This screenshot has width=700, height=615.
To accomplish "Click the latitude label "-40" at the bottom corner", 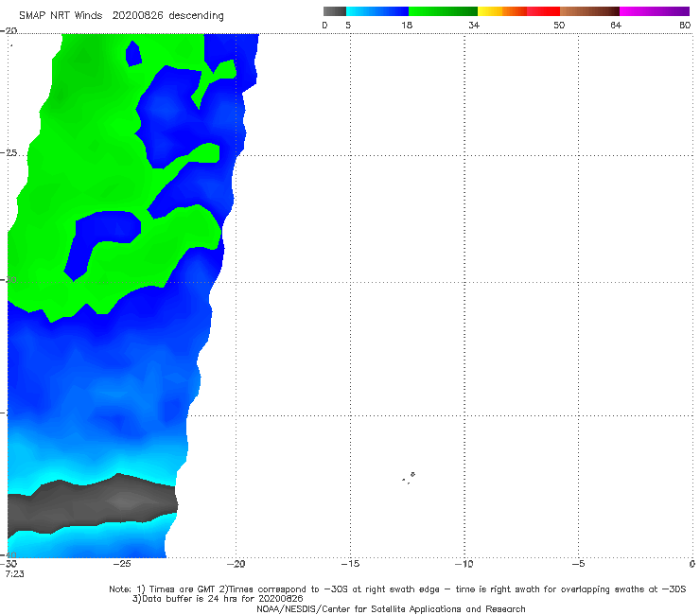I will click(9, 554).
